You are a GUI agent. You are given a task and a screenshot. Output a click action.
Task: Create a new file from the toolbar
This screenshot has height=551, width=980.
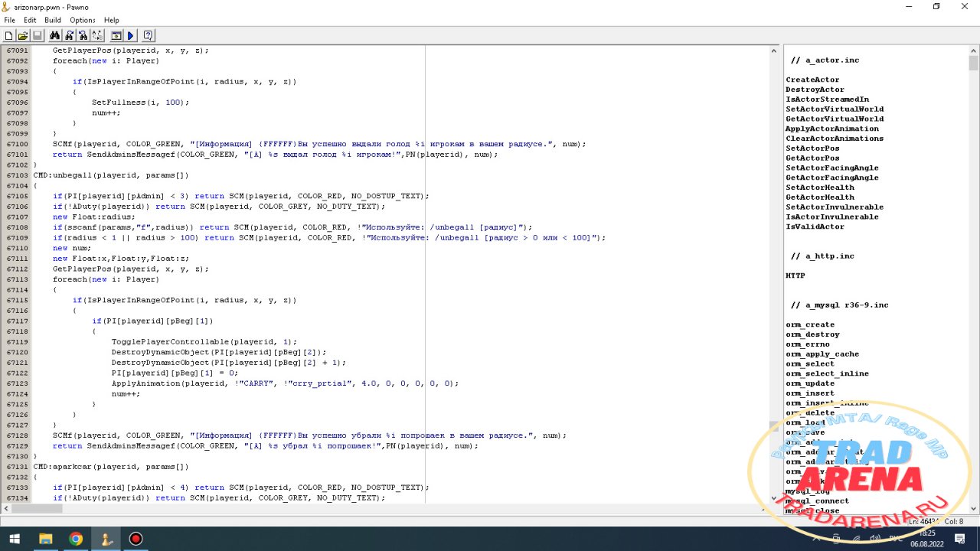(x=8, y=35)
